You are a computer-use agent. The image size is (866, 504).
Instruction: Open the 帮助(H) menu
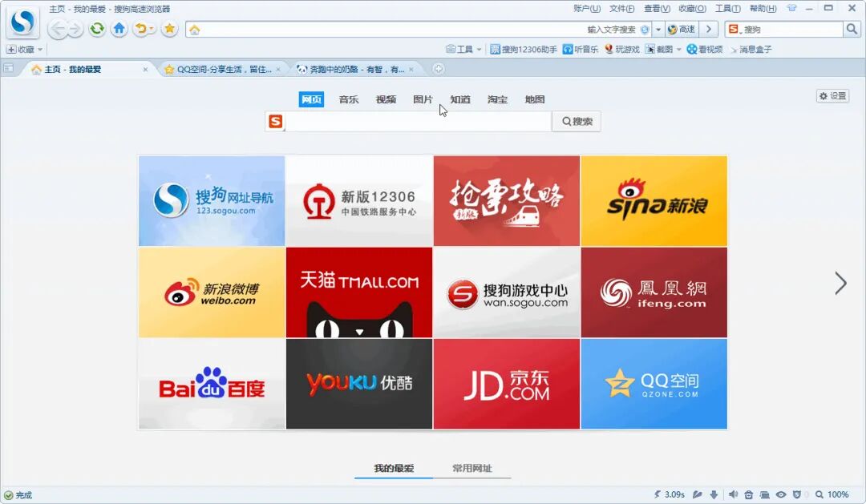(763, 8)
